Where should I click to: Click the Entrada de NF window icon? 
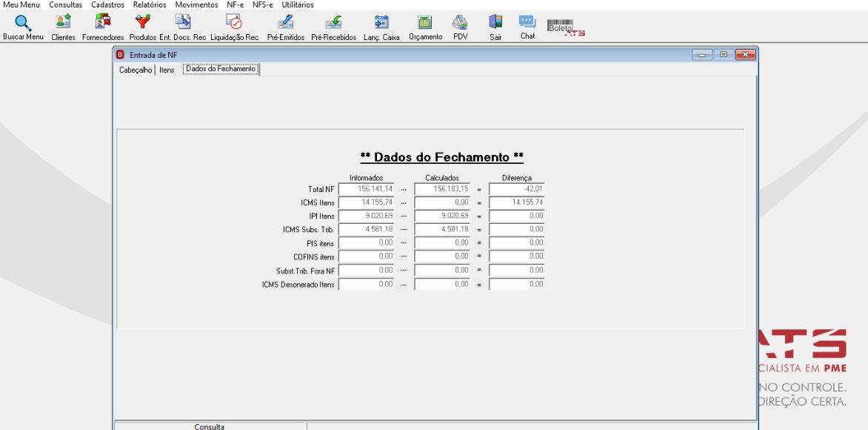121,54
